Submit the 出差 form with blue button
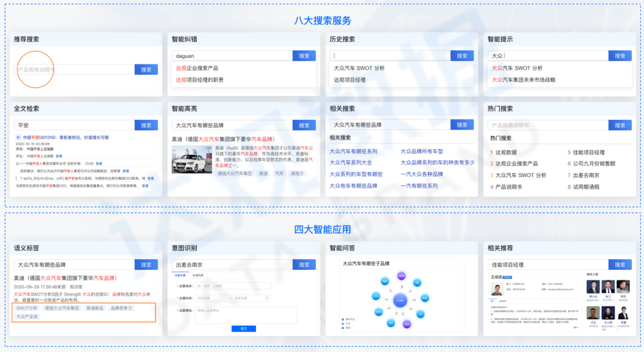Screen dimensions: 644x352 [244, 328]
